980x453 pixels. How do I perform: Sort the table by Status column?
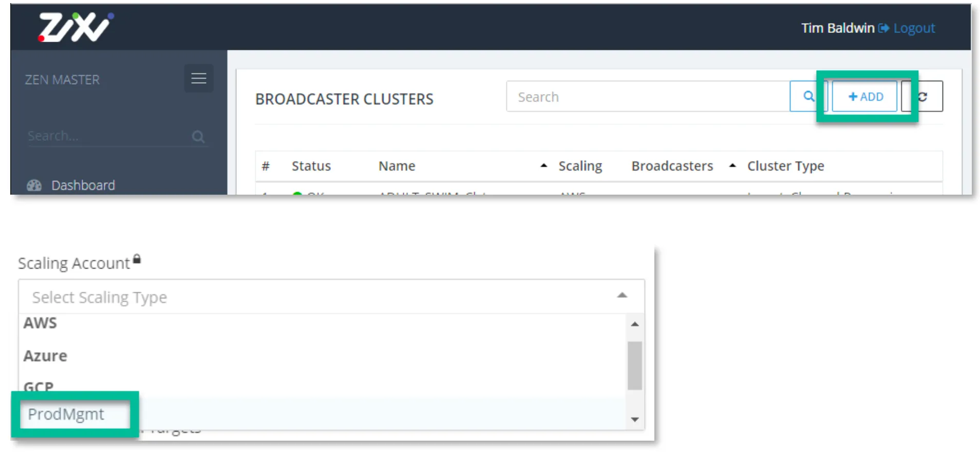(x=311, y=166)
